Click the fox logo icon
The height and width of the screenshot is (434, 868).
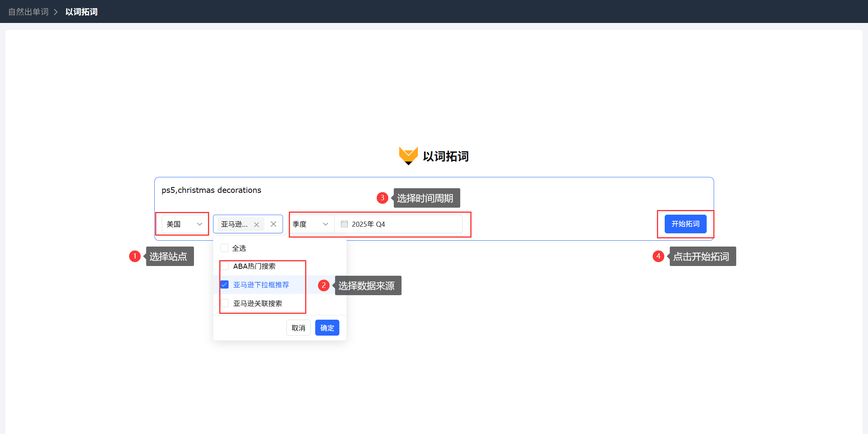[x=408, y=156]
